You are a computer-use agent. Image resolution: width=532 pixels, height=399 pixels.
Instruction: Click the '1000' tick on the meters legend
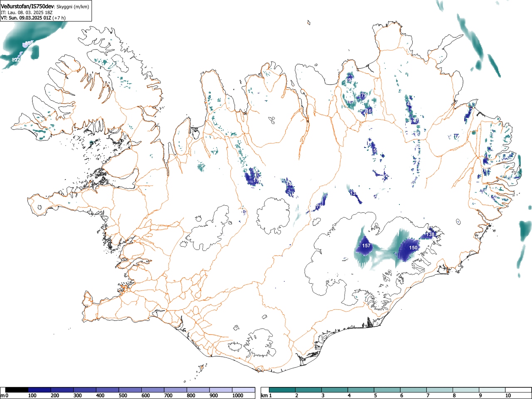pyautogui.click(x=238, y=396)
